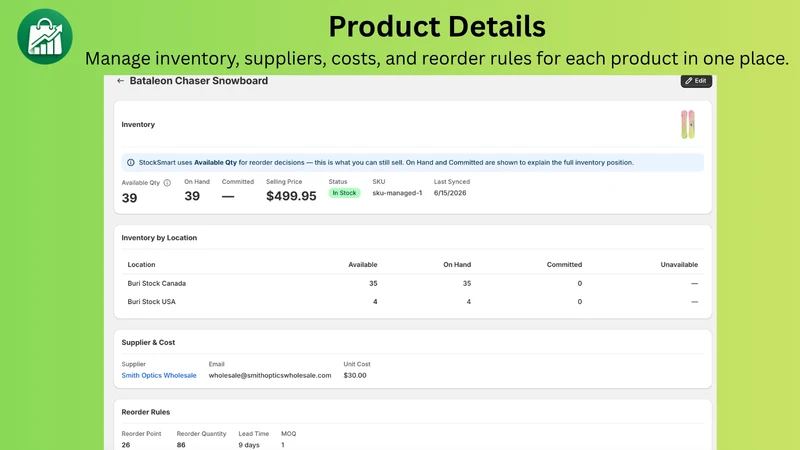Click the Unavailable column header
Screen dimensions: 800x450
point(679,265)
